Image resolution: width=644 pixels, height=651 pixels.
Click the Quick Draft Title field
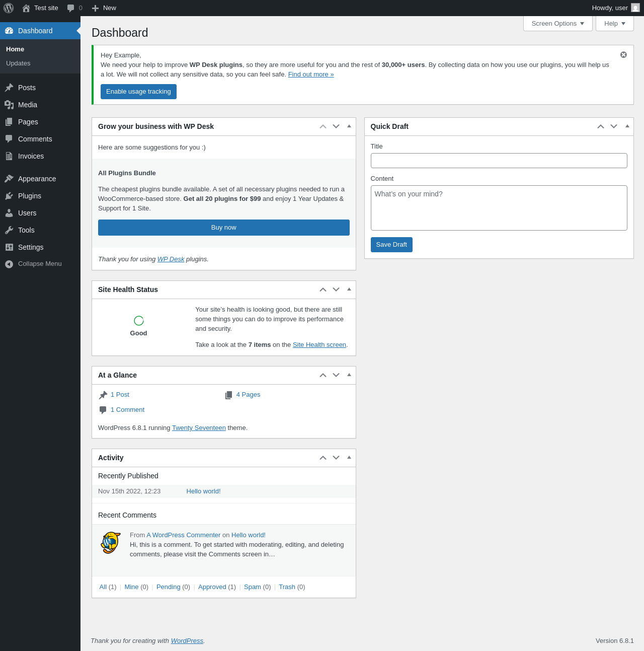pos(499,161)
